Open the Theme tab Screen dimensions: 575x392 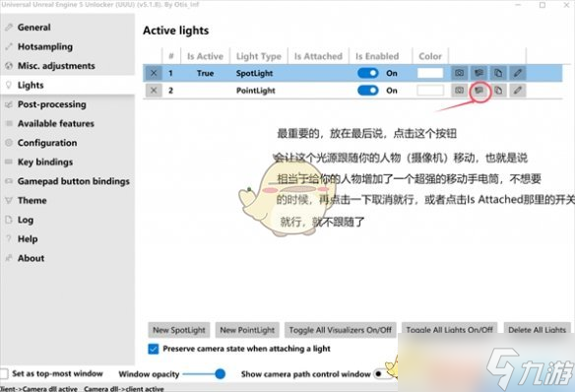pyautogui.click(x=68, y=201)
